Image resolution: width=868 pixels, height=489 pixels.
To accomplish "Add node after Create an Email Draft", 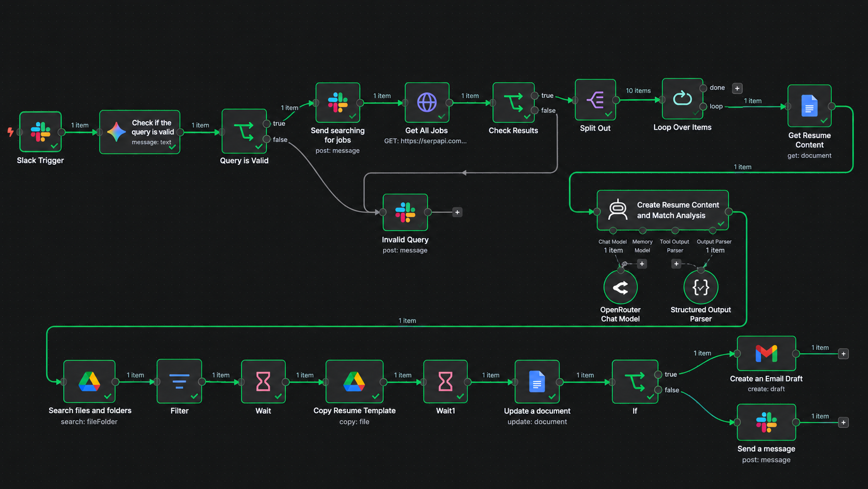I will tap(844, 354).
